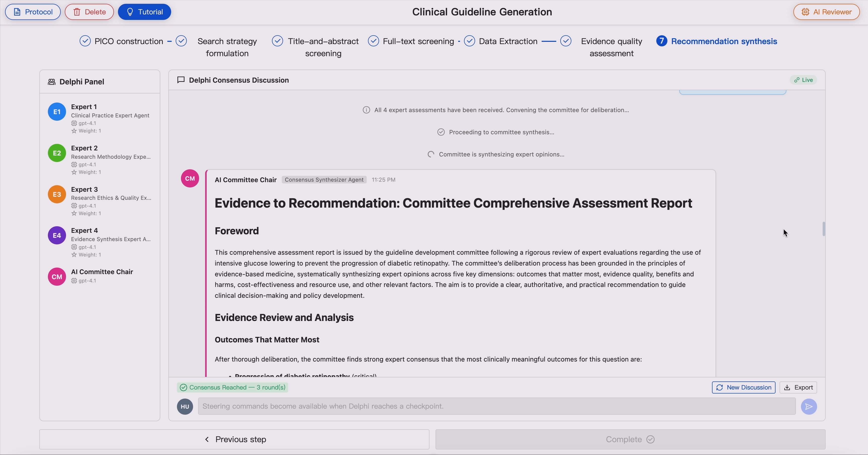Click the discussion panel scrollbar thumb
The height and width of the screenshot is (455, 868).
pos(824,229)
